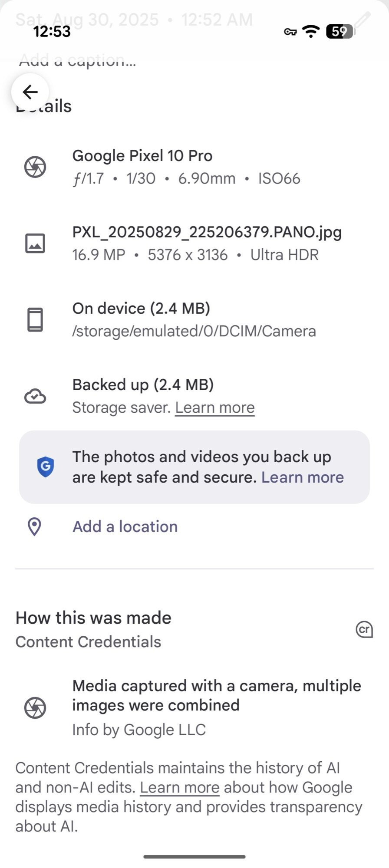This screenshot has height=868, width=389.
Task: Open the Content Credentials cr badge icon
Action: pyautogui.click(x=364, y=629)
